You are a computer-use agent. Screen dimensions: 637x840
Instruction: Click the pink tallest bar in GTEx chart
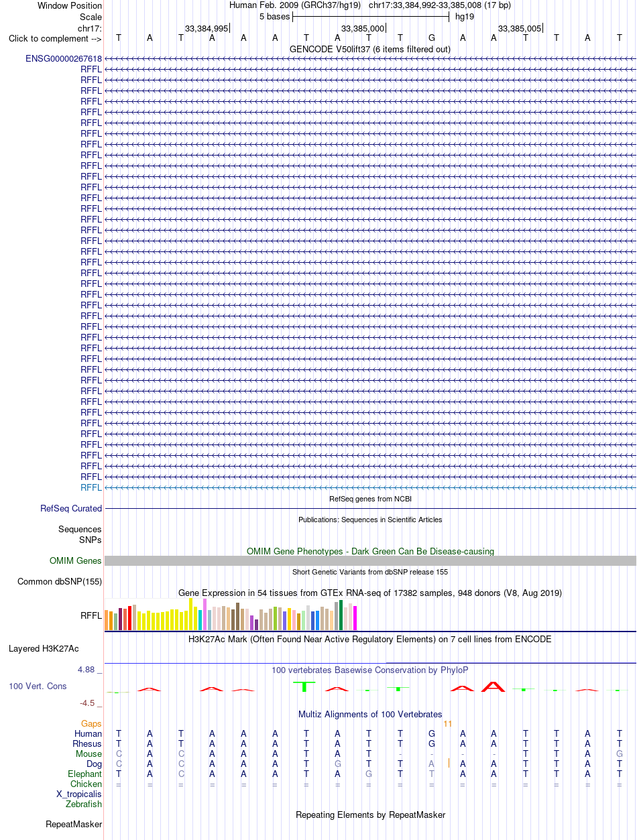pyautogui.click(x=205, y=614)
